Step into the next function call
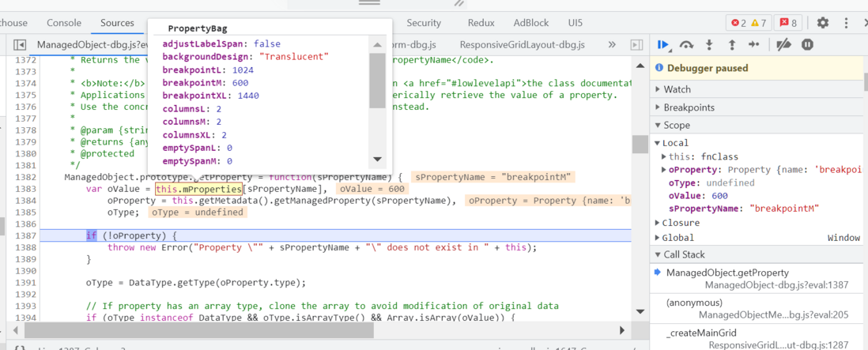 [x=708, y=45]
